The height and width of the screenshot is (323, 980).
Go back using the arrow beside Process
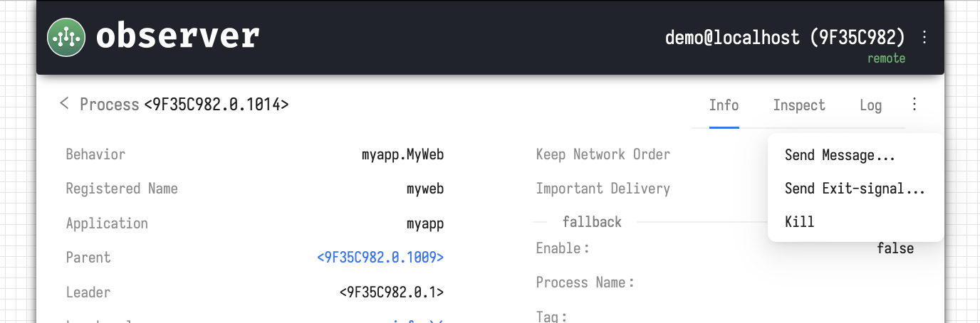tap(64, 104)
